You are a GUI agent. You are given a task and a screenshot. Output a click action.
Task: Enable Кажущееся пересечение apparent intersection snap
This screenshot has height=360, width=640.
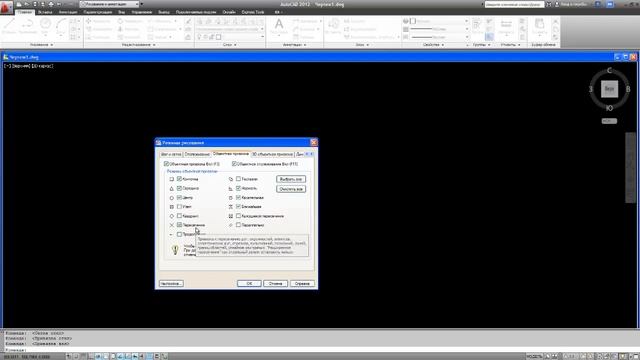pos(238,216)
